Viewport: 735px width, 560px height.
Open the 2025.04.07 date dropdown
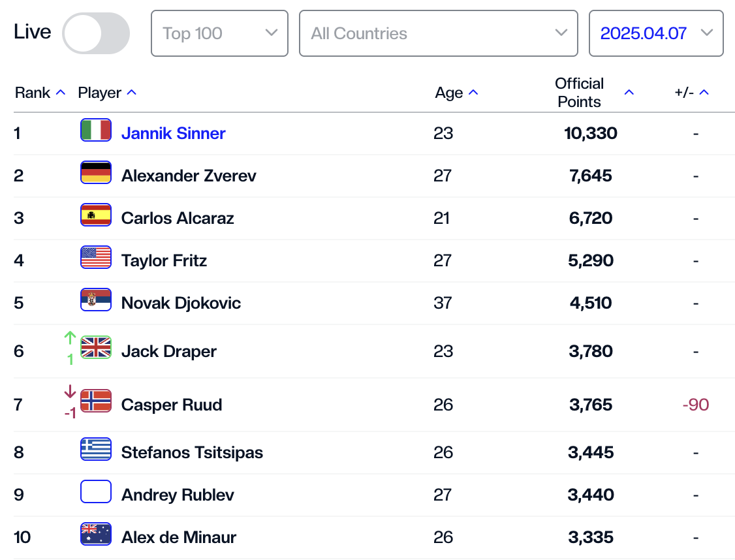(656, 33)
